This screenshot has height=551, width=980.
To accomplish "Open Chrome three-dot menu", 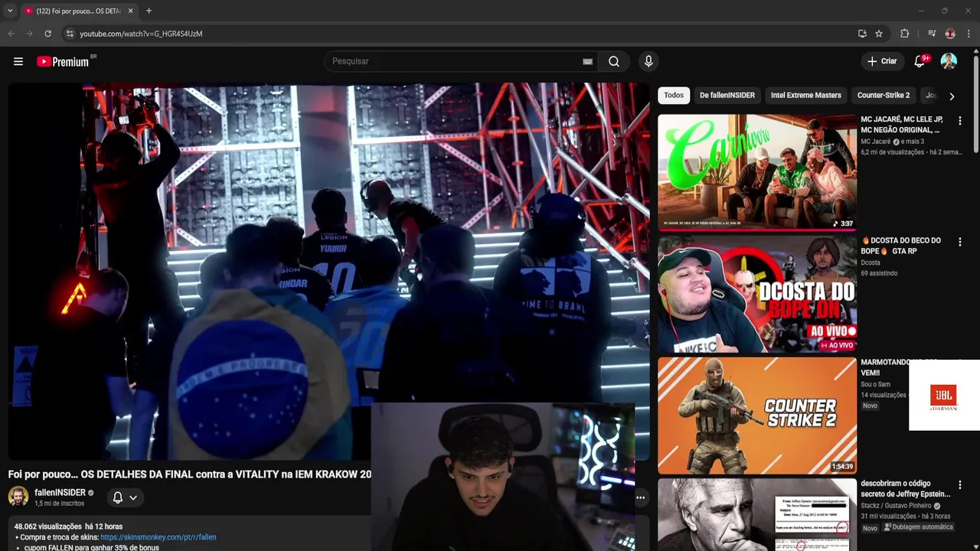I will click(969, 34).
